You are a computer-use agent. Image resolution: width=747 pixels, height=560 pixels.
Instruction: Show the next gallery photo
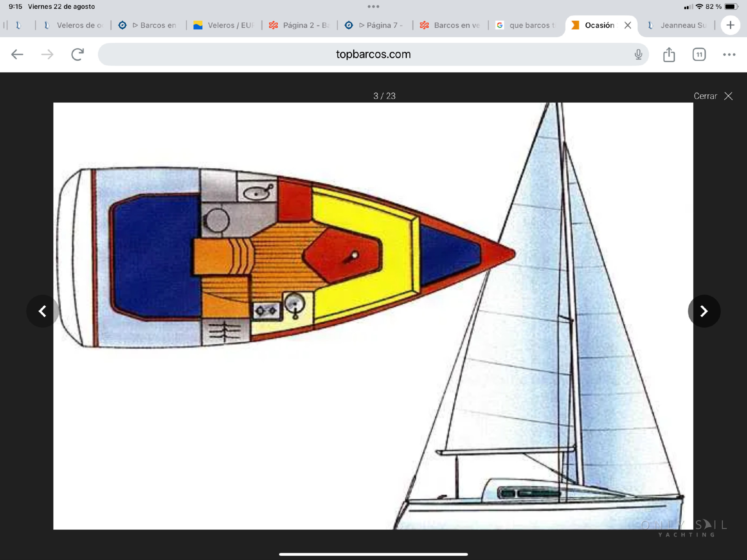[704, 311]
